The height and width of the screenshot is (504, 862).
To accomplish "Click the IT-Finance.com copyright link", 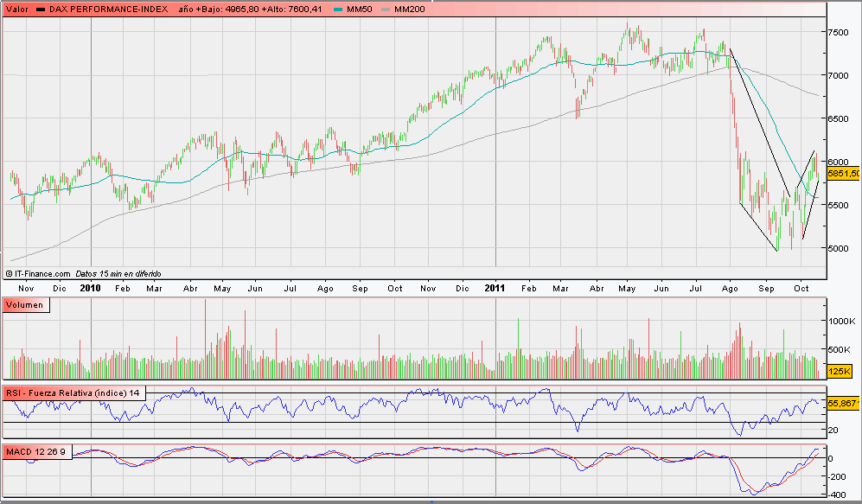I will point(38,274).
